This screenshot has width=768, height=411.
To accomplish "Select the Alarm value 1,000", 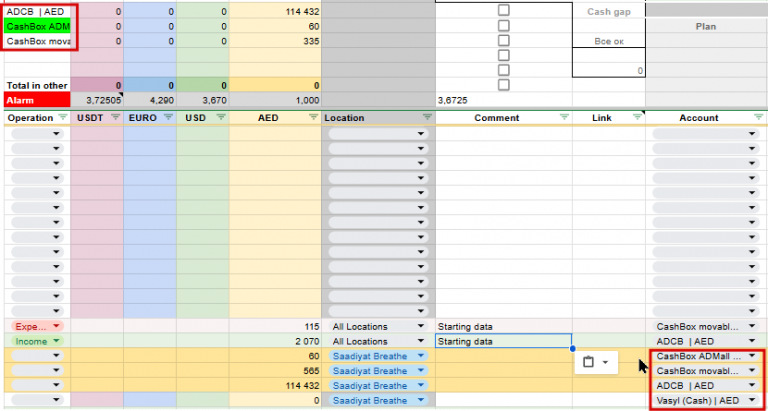I will coord(275,100).
